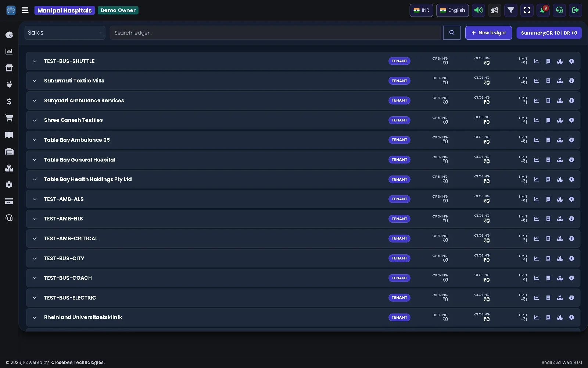Click the New ledger button
This screenshot has height=368, width=588.
click(x=488, y=33)
